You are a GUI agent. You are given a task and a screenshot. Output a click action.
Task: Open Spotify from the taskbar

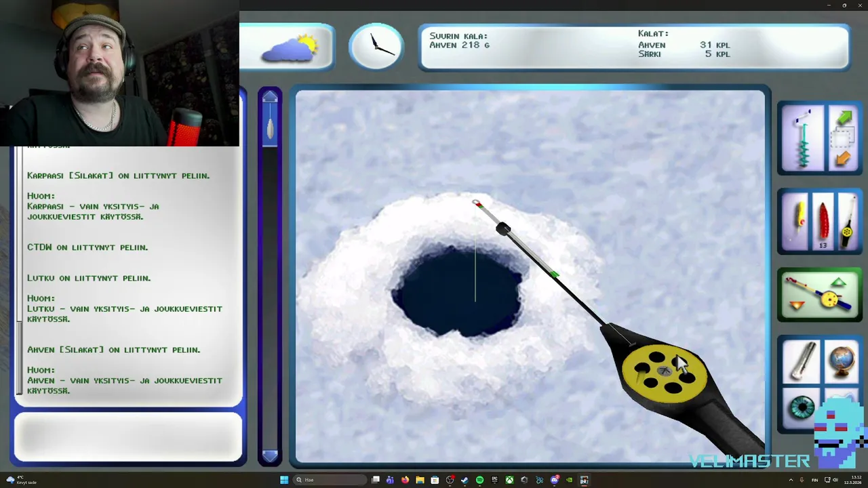479,480
